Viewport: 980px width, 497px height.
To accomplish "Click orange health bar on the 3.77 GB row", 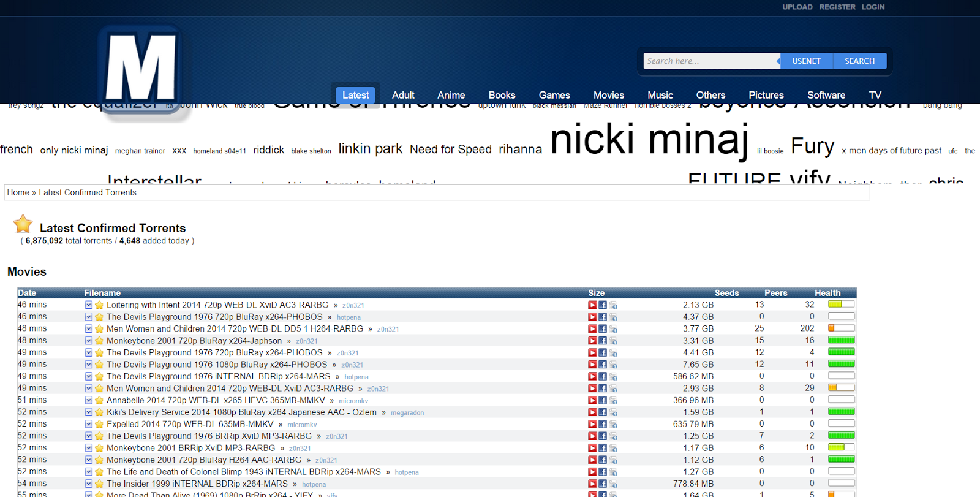I will [841, 328].
